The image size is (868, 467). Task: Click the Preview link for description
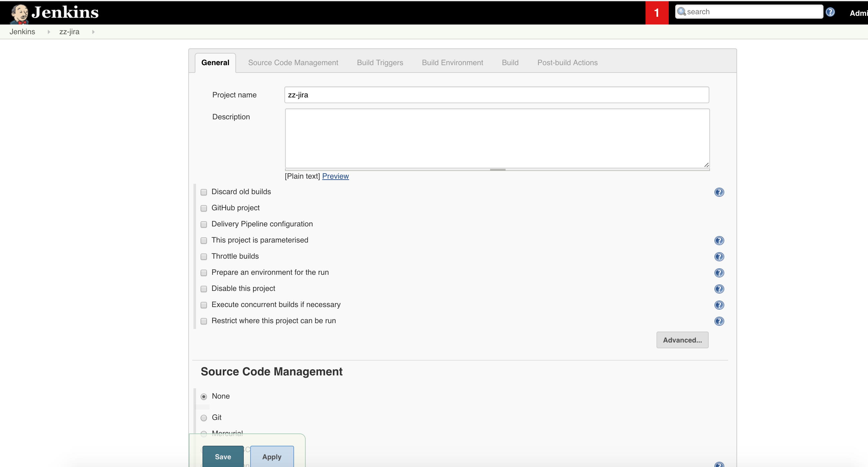336,176
